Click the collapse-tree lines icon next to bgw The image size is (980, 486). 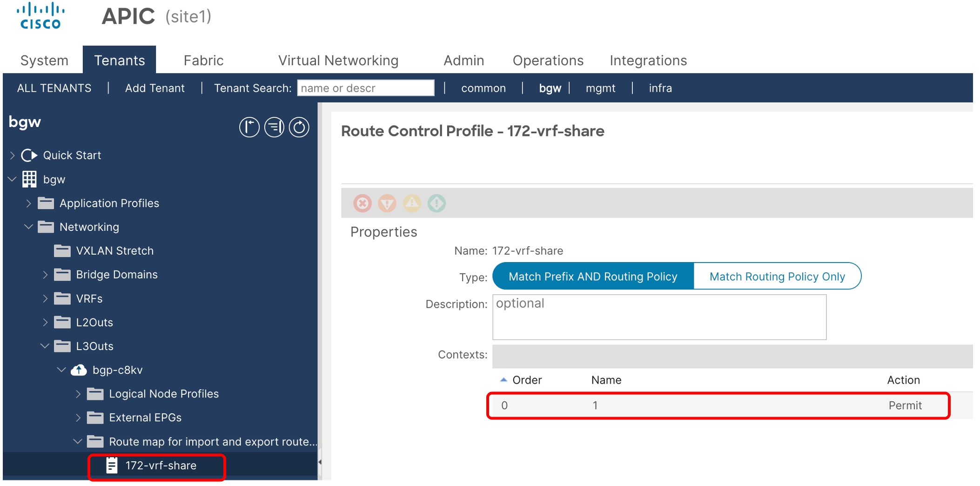(274, 127)
